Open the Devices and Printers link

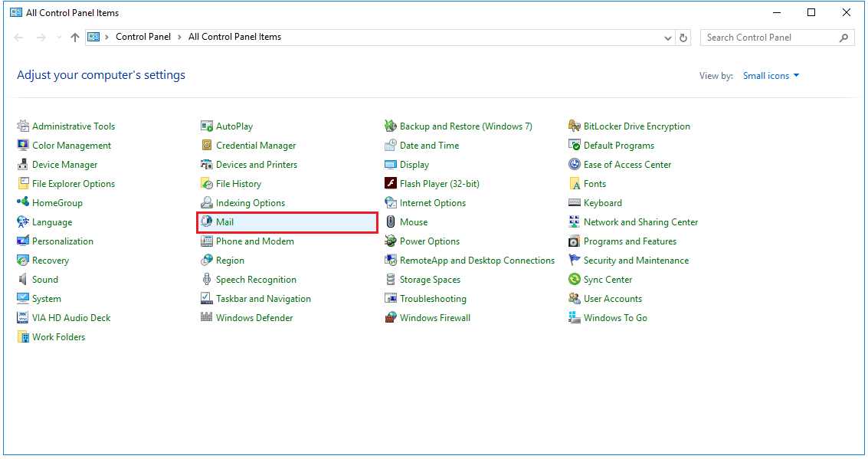pyautogui.click(x=257, y=165)
